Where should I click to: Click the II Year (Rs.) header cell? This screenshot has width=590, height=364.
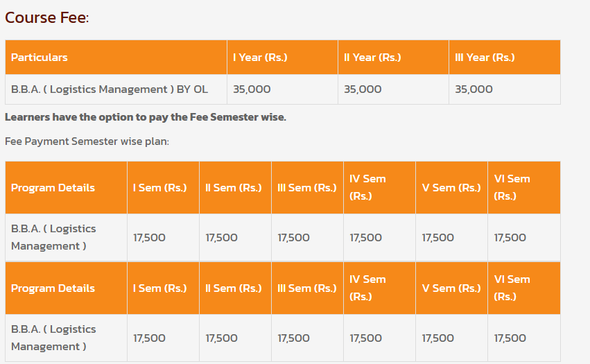[x=372, y=58]
